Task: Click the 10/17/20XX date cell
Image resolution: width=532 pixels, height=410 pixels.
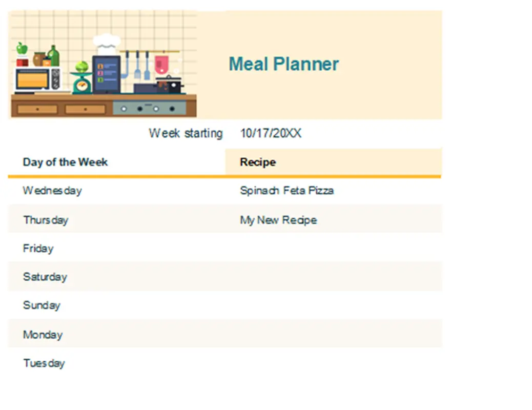Action: (x=271, y=134)
